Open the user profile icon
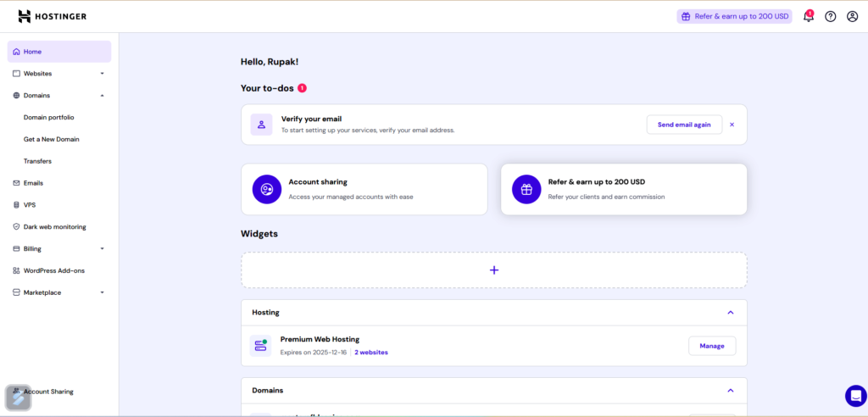The image size is (868, 417). click(853, 17)
